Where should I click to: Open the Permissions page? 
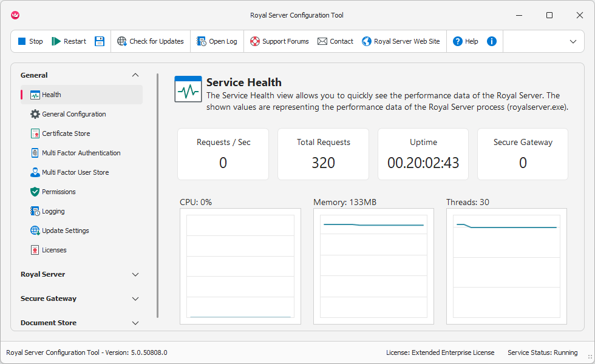click(81, 192)
